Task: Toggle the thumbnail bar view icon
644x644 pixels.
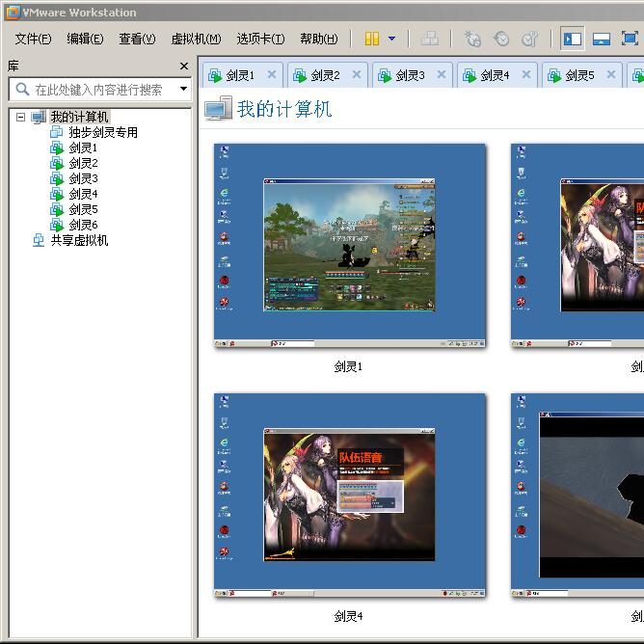Action: pyautogui.click(x=601, y=39)
